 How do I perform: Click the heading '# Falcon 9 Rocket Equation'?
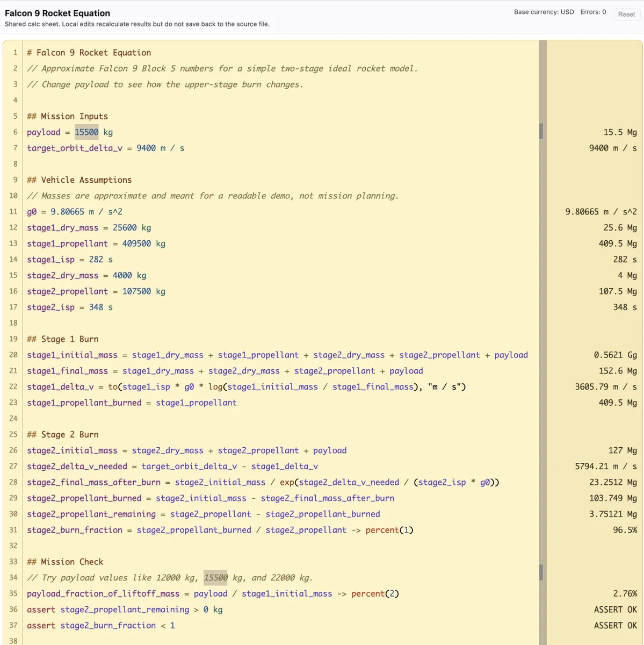tap(89, 53)
